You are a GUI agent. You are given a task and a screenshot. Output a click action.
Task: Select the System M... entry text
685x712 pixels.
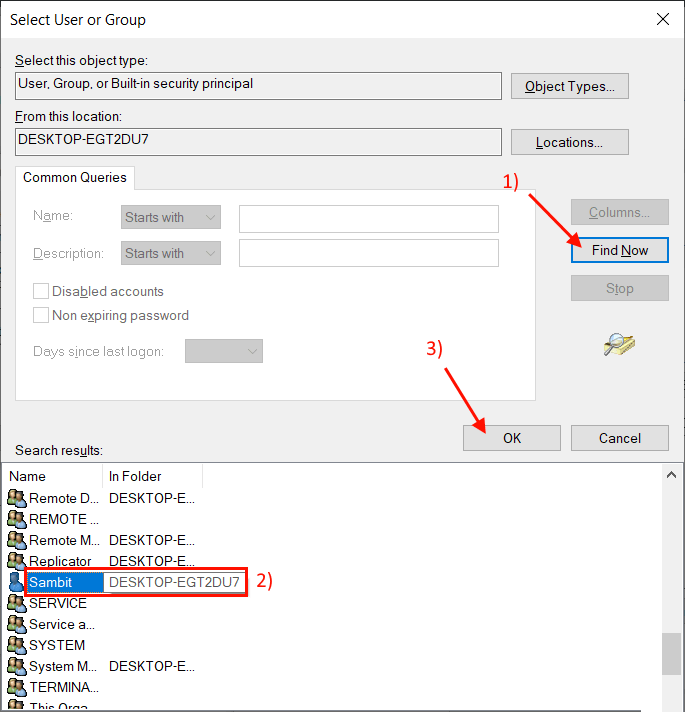tap(63, 666)
